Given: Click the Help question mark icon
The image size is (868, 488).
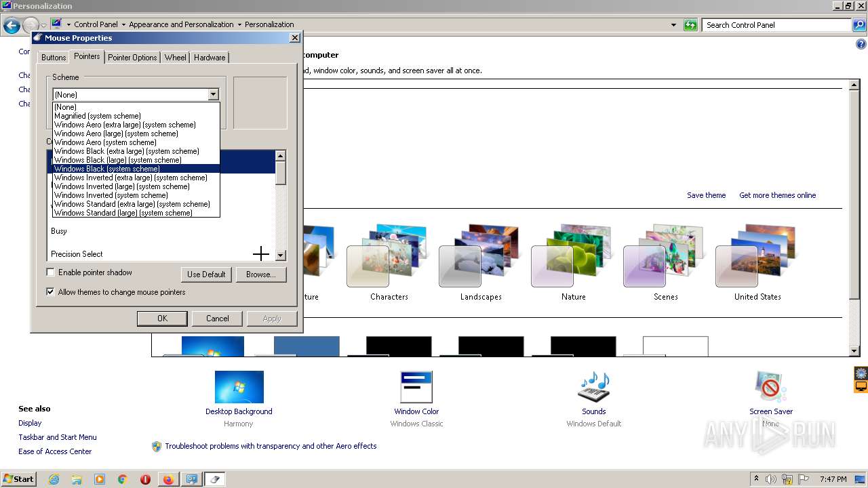Looking at the screenshot, I should [x=861, y=45].
